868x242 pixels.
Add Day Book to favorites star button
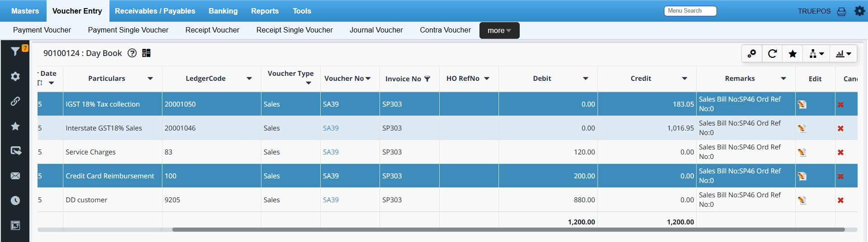[792, 53]
